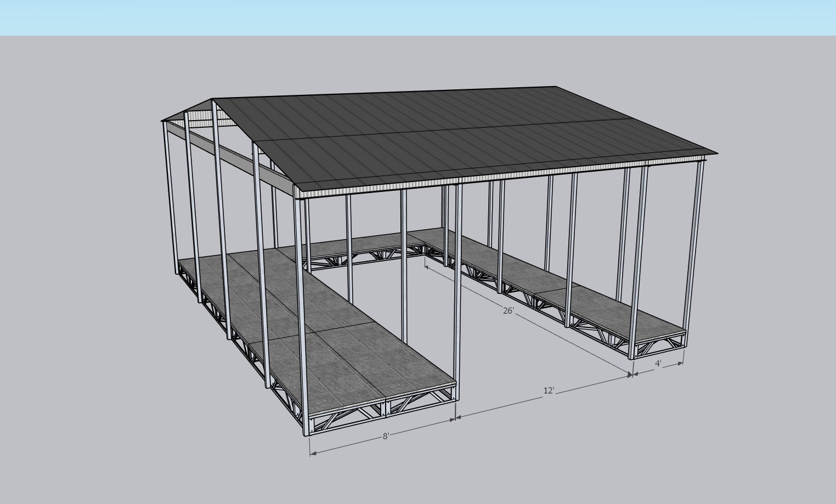Select the 4' dimension label
The image size is (836, 504).
[x=658, y=362]
